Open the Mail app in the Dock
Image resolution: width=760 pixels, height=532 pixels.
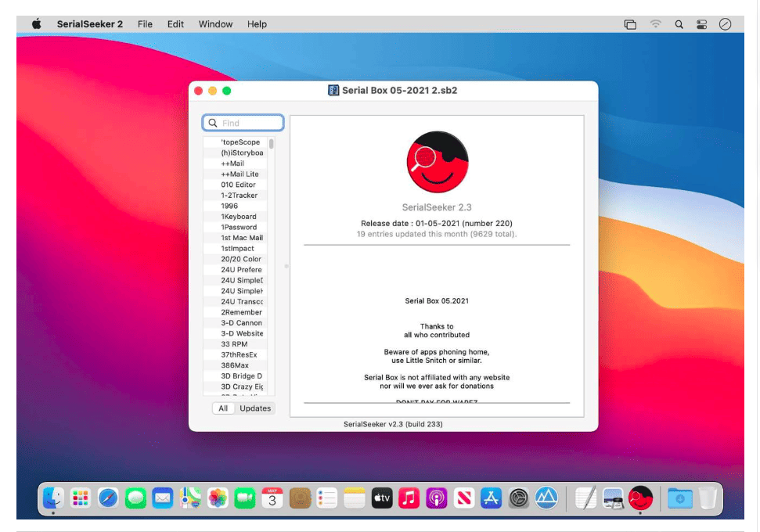point(162,498)
